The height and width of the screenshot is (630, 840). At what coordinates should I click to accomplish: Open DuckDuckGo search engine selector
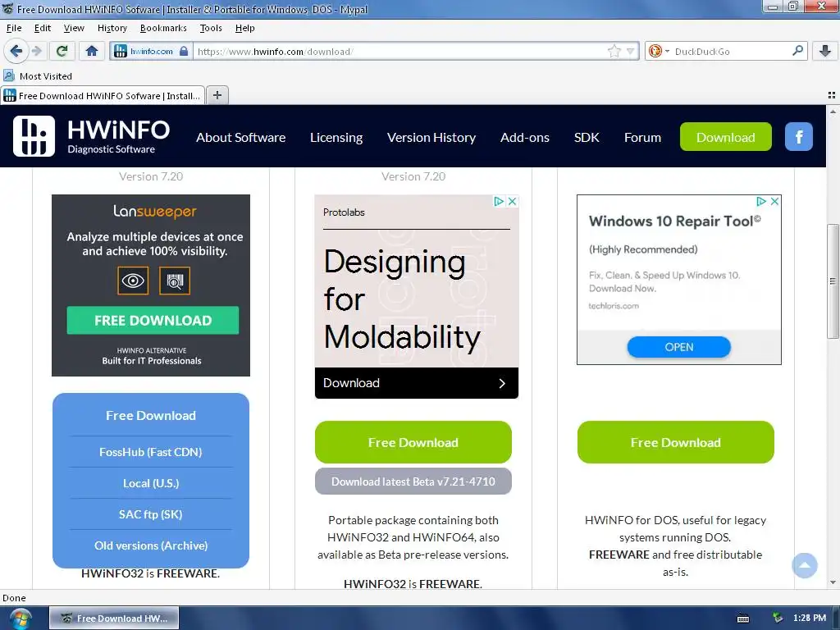coord(659,52)
